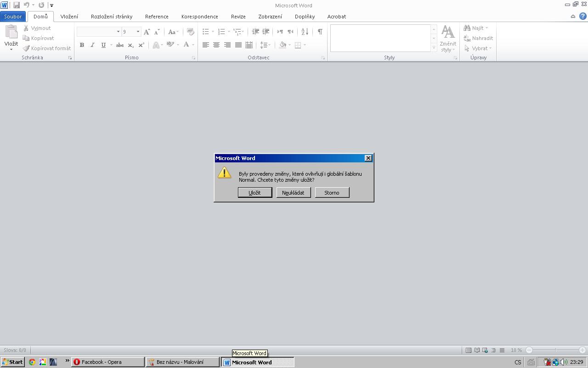Toggle justify paragraph alignment

(x=238, y=45)
